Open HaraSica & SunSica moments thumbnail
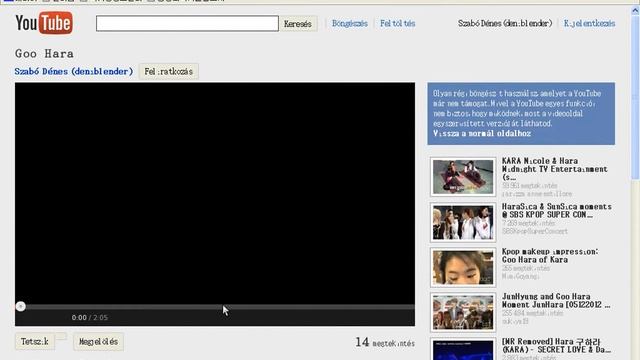 coord(463,222)
